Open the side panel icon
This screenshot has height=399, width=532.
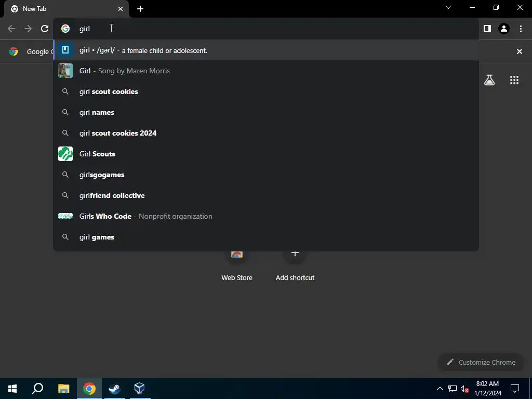coord(487,29)
